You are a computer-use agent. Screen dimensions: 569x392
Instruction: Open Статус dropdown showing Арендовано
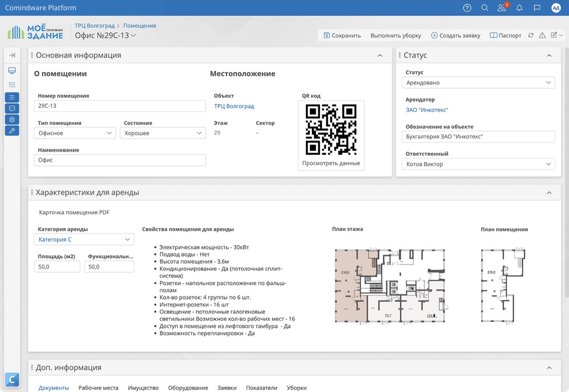[479, 83]
